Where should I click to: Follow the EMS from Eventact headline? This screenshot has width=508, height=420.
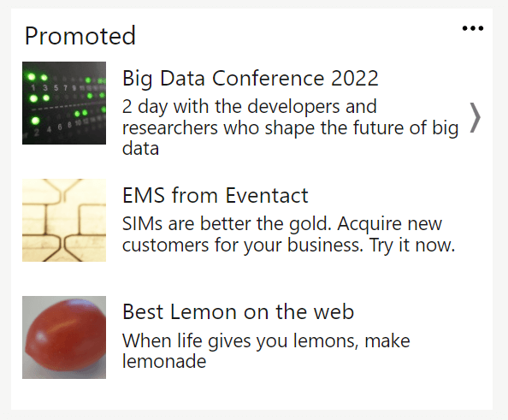pos(216,195)
